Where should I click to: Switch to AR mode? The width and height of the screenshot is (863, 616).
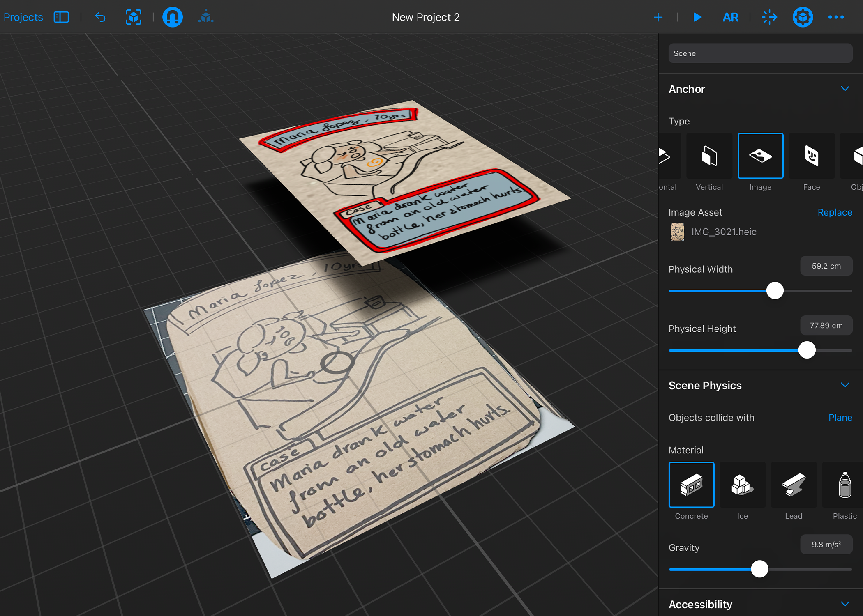click(730, 17)
